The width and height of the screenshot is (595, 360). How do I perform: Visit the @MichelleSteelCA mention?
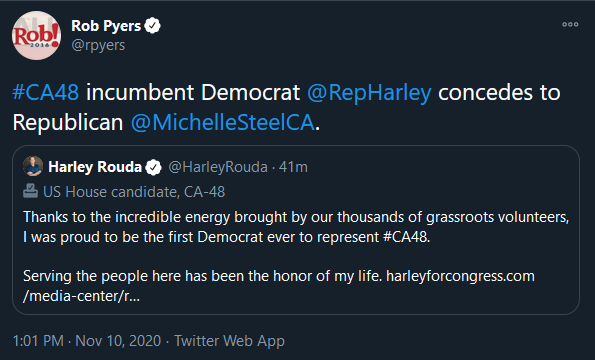(223, 123)
